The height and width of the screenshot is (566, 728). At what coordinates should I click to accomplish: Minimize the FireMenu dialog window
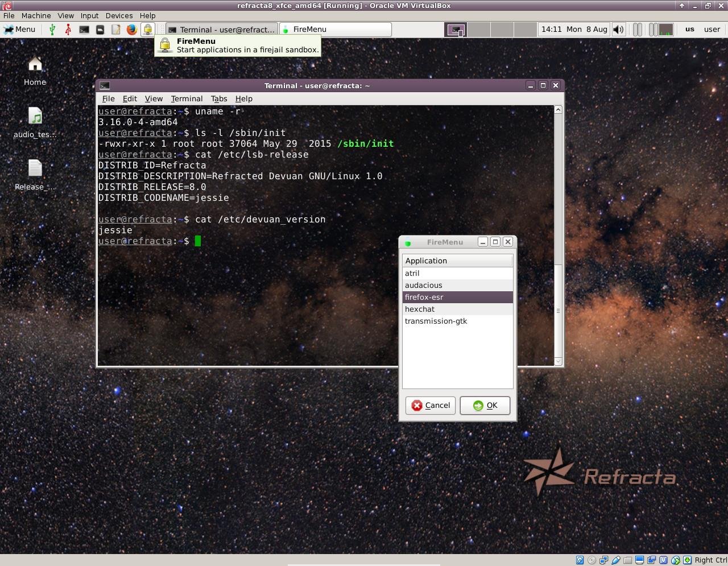point(483,242)
